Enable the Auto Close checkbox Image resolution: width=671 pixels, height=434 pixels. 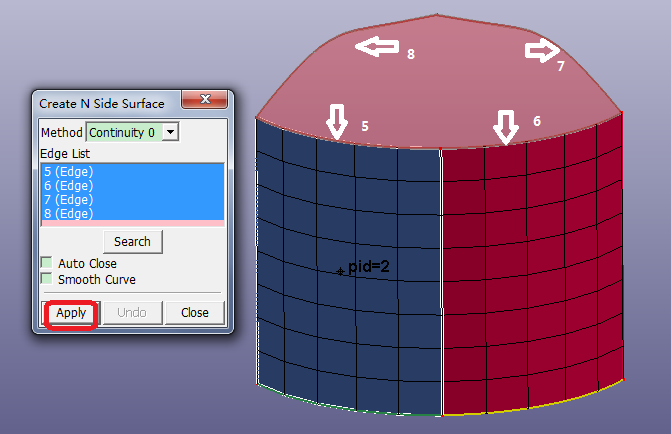click(47, 263)
